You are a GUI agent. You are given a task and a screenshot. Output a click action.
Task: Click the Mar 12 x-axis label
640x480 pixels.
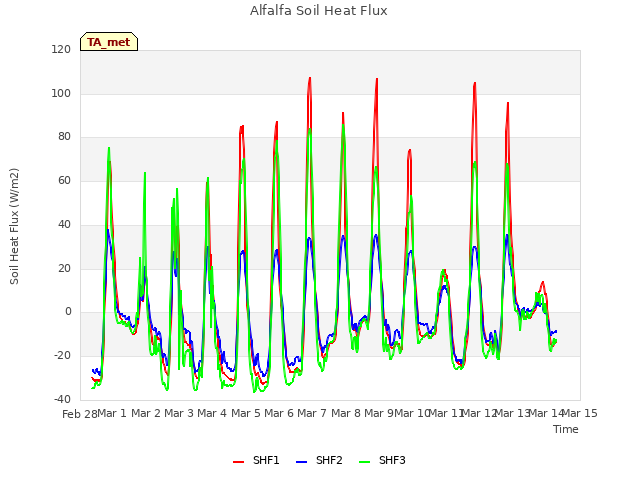tap(479, 413)
